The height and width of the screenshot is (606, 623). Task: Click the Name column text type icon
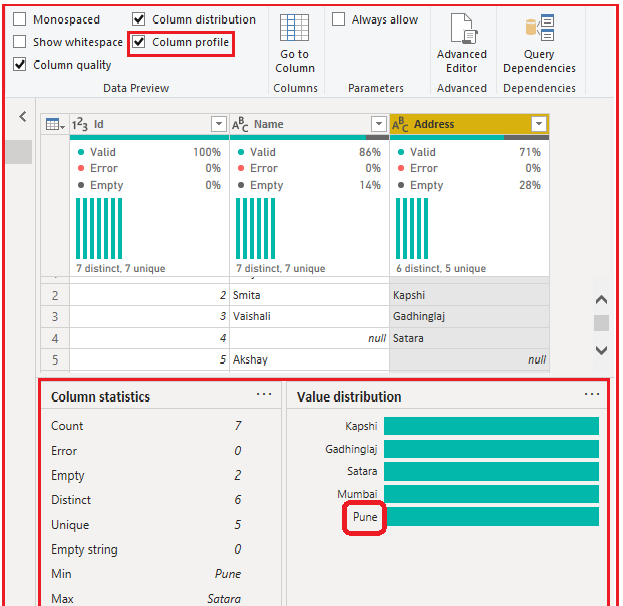[x=240, y=124]
